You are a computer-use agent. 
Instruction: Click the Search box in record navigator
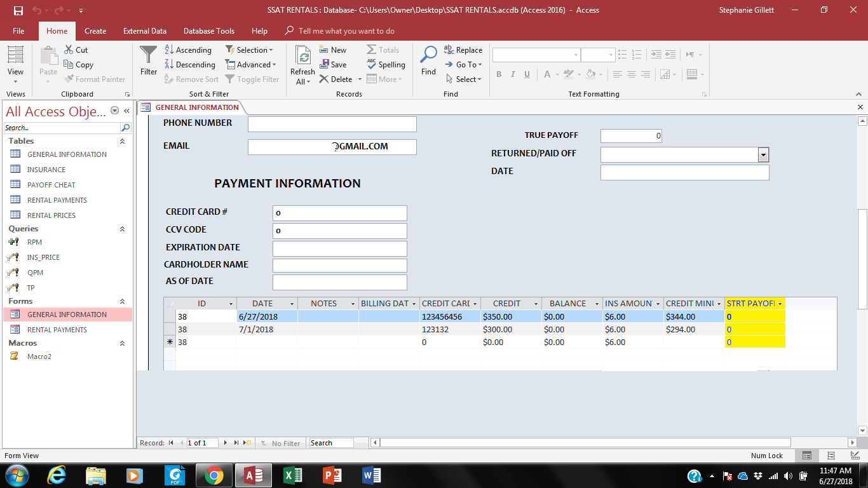coord(331,443)
